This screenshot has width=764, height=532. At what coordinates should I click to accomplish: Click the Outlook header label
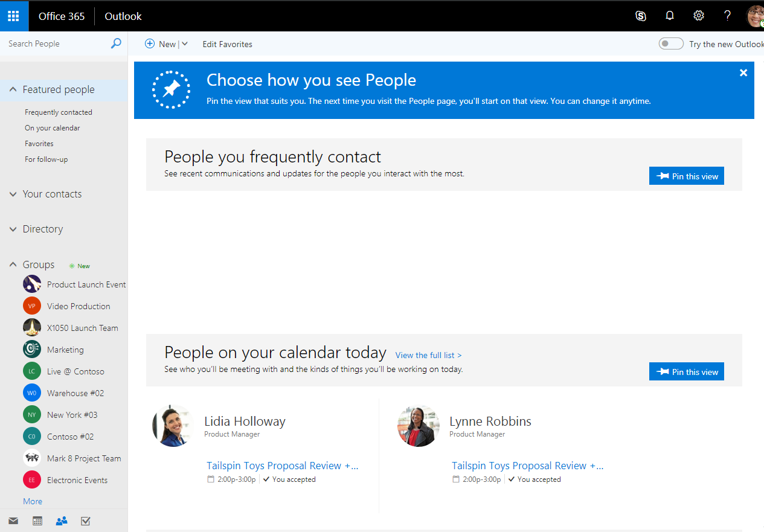123,16
